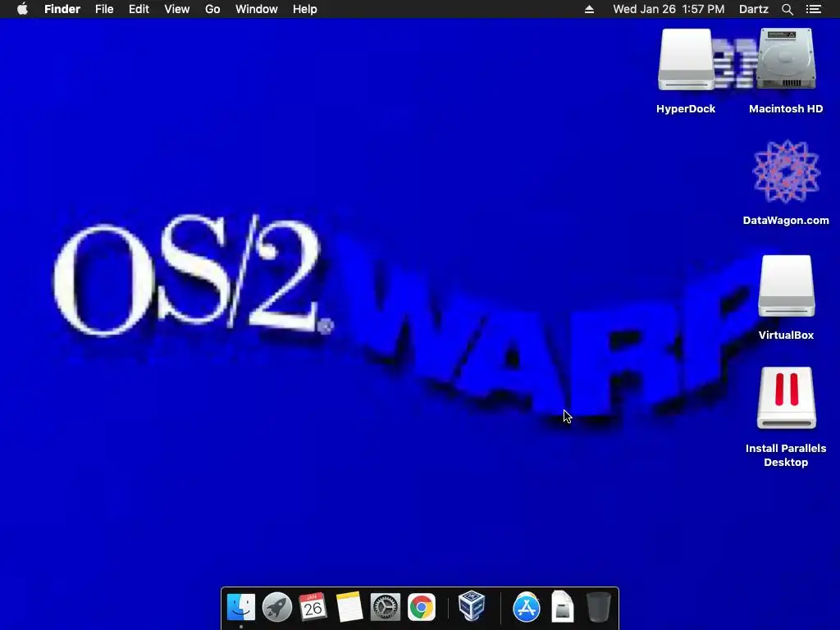
Task: Open Spotlight search magnifier
Action: (x=787, y=9)
